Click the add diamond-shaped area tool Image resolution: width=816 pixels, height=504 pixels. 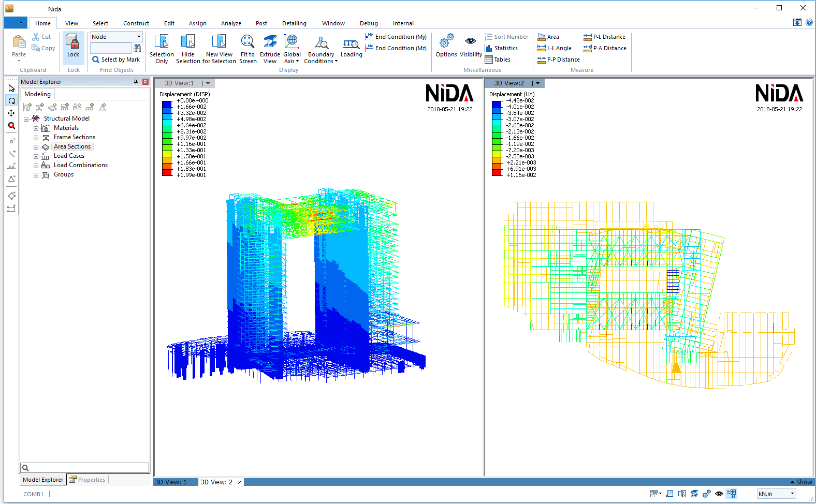pyautogui.click(x=11, y=196)
